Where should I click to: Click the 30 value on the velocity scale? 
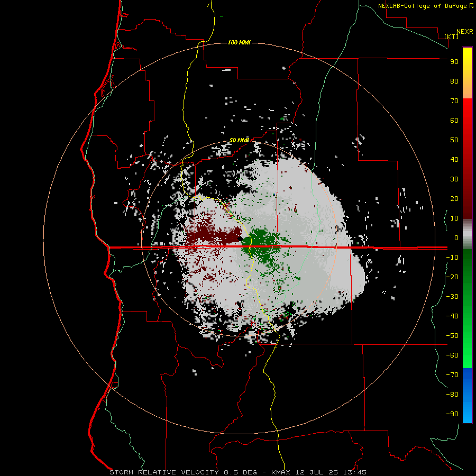[x=454, y=179]
